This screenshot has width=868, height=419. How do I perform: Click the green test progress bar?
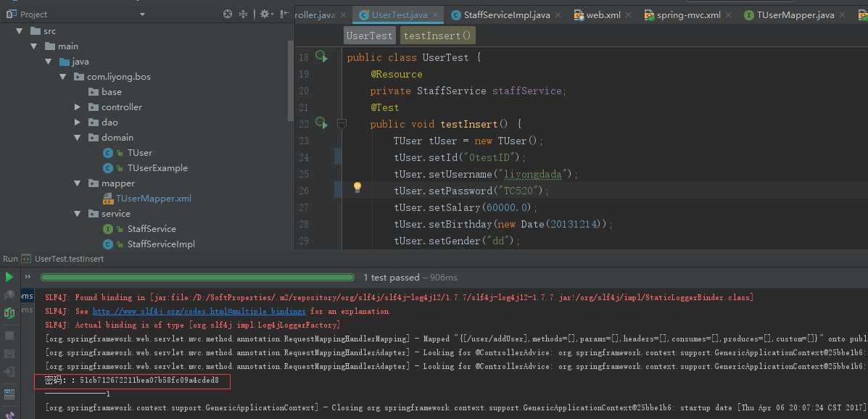tap(197, 277)
